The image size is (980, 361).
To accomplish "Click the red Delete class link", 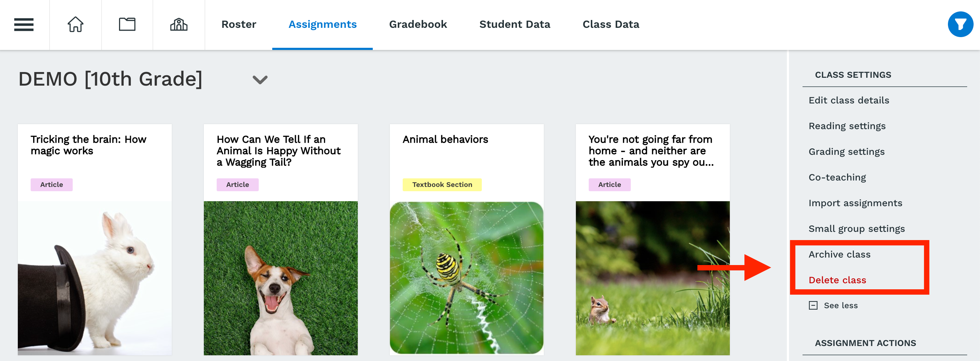I will point(837,280).
